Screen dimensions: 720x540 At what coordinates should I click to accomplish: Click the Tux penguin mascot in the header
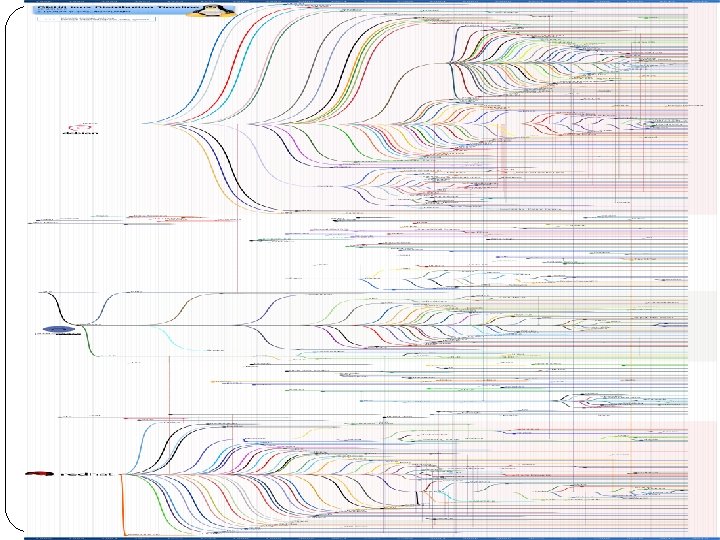click(x=212, y=11)
